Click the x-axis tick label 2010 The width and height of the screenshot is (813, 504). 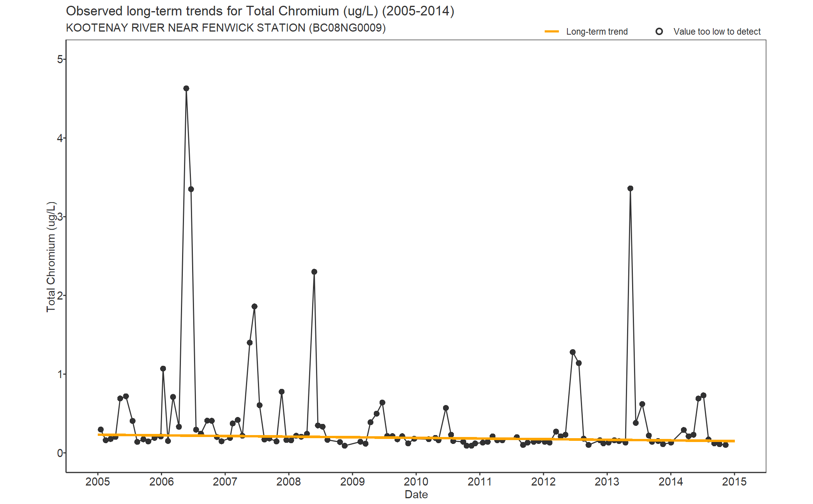(416, 482)
